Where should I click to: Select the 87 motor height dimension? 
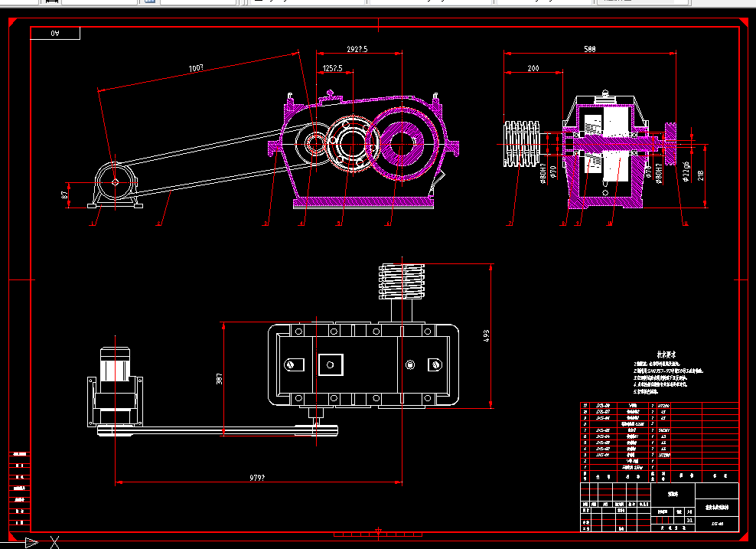64,195
